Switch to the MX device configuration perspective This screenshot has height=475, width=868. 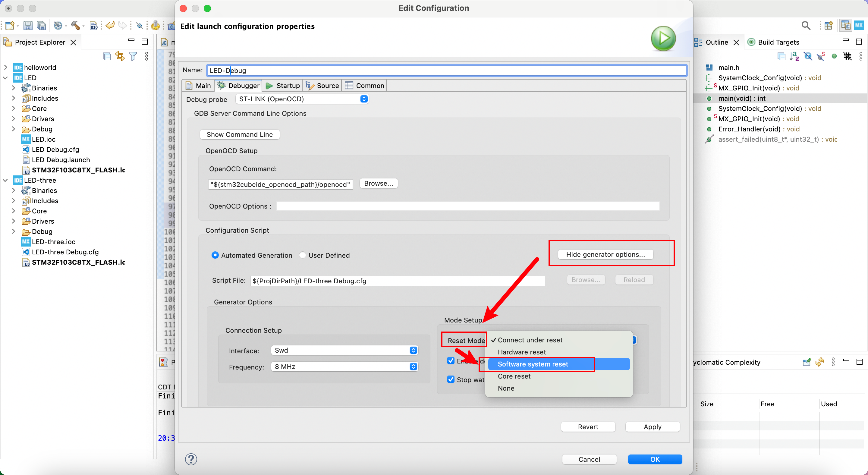click(x=859, y=25)
